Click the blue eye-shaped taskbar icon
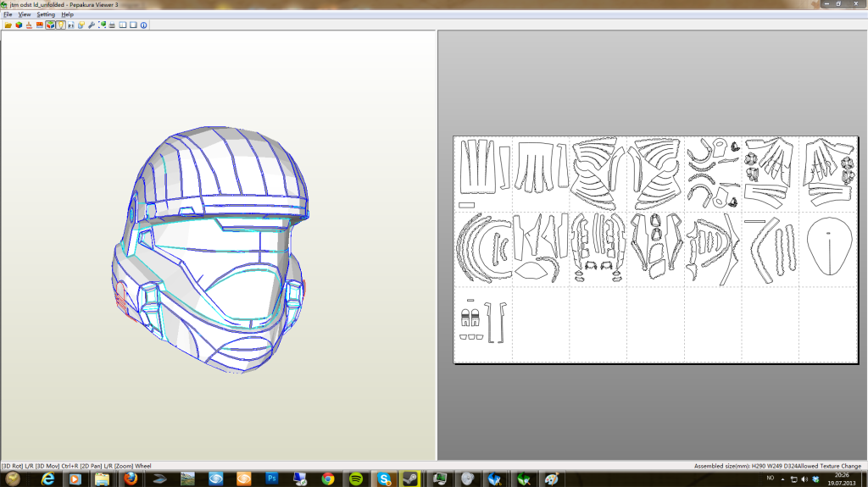Image resolution: width=868 pixels, height=487 pixels. pyautogui.click(x=215, y=479)
